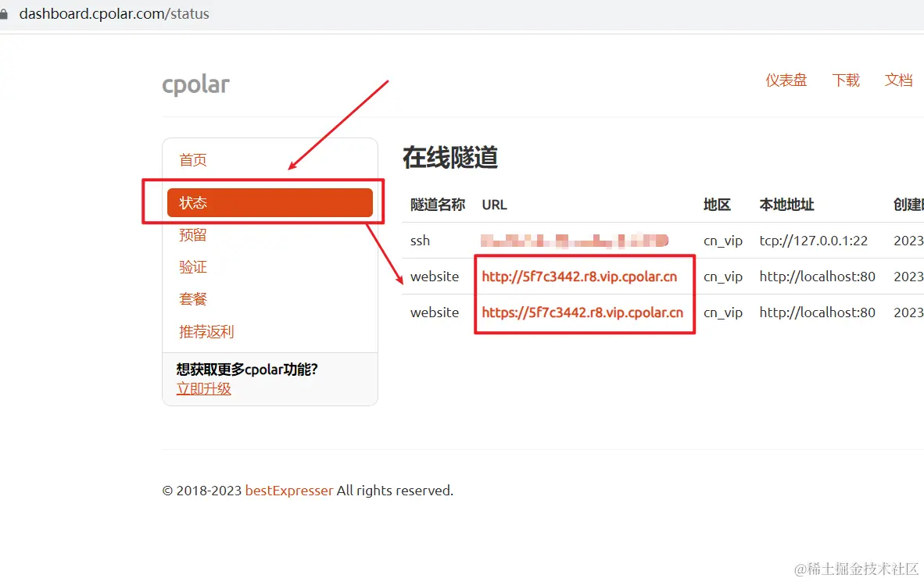Click the 立即升级 upgrade link
The width and height of the screenshot is (924, 582).
tap(204, 389)
